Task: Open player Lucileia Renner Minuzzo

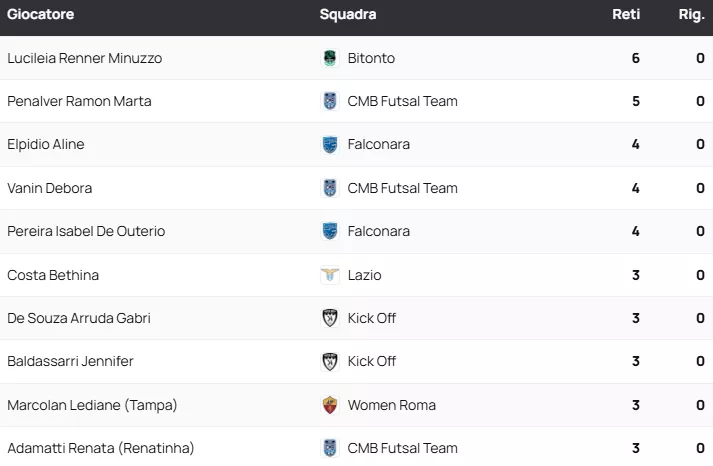Action: point(84,58)
